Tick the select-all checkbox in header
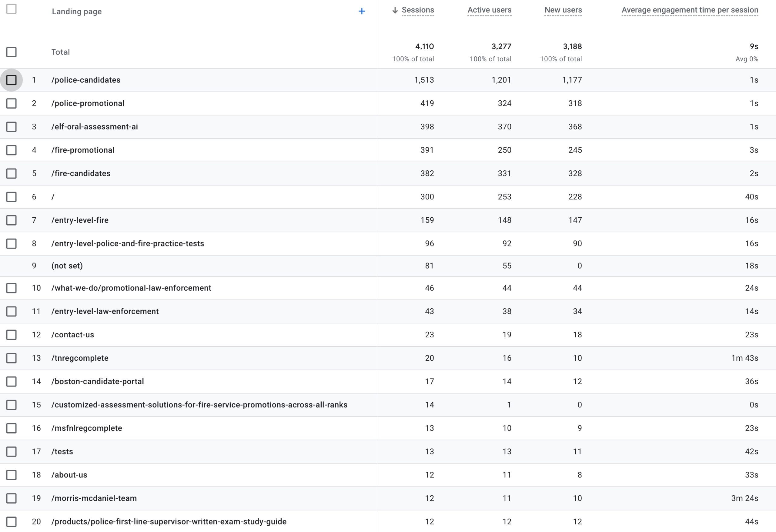Screen dimensions: 776x532 coord(11,9)
